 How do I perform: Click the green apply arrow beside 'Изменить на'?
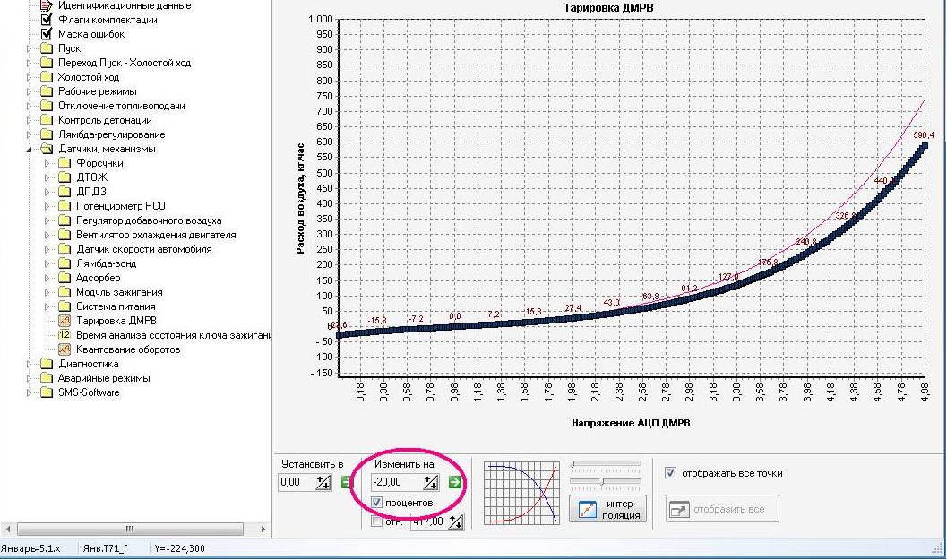pos(454,483)
